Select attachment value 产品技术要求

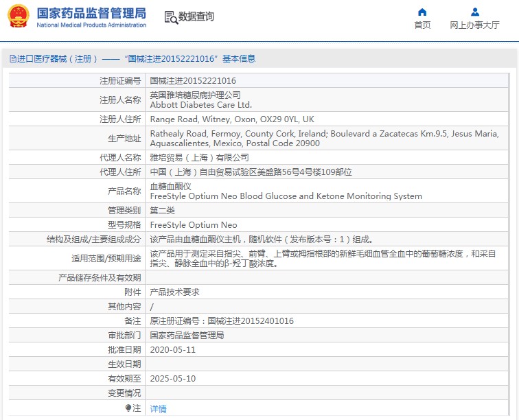(x=174, y=292)
